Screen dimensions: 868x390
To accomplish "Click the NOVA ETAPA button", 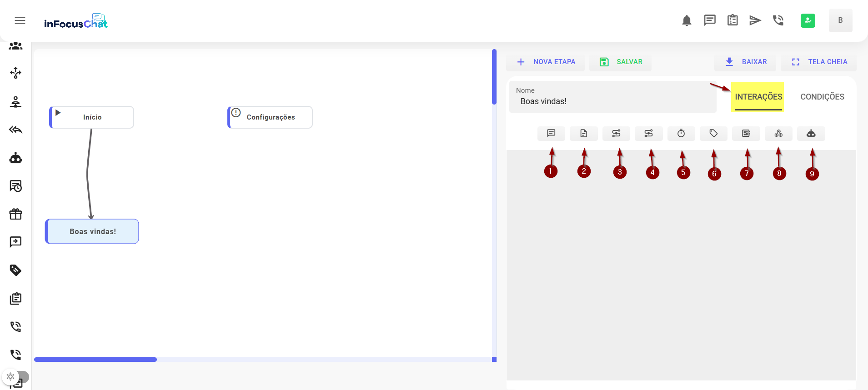I will tap(546, 62).
